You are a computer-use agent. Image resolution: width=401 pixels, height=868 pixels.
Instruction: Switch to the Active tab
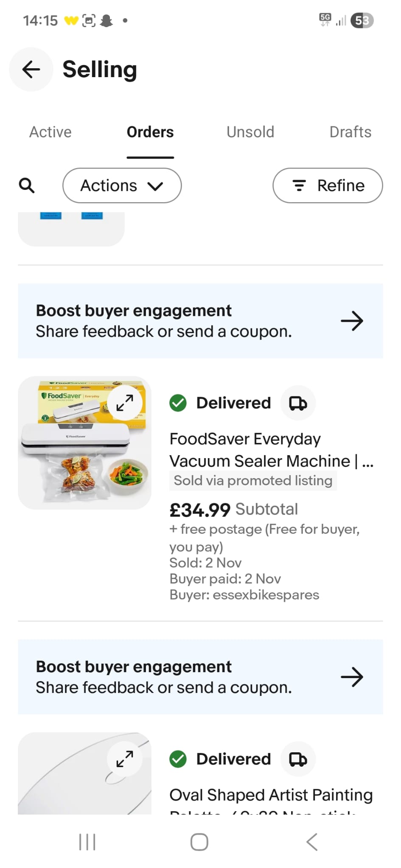point(50,132)
